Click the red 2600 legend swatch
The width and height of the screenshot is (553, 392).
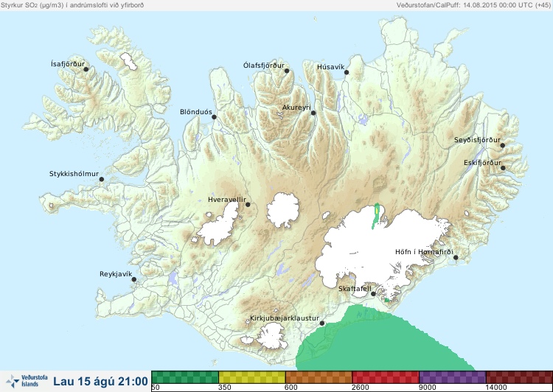[x=386, y=377]
